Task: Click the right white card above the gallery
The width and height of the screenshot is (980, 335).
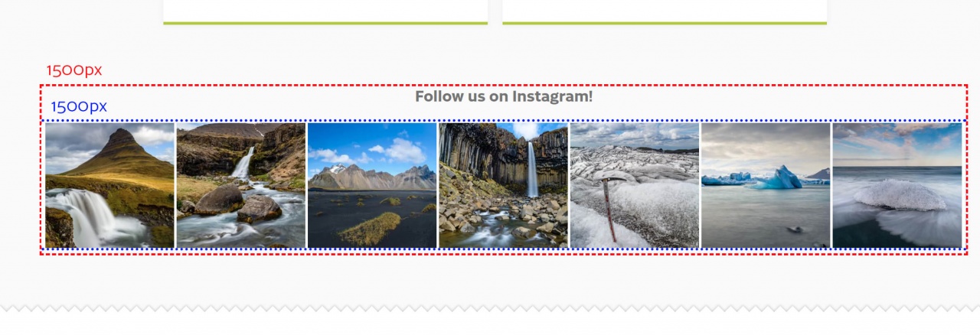Action: (665, 10)
